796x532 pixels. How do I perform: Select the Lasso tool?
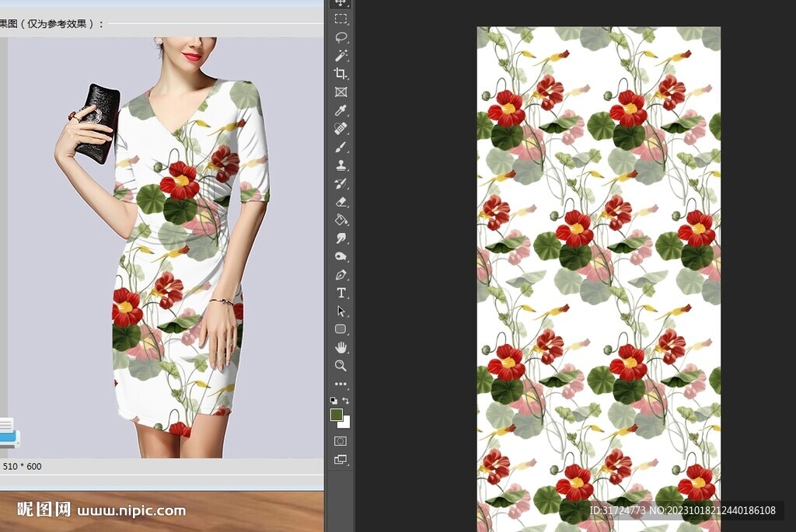click(340, 37)
